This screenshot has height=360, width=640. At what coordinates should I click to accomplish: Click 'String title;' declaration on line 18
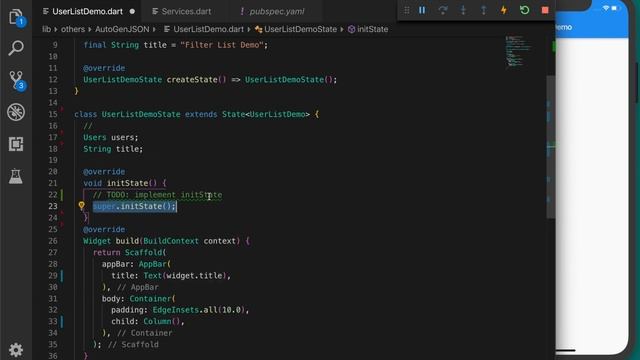click(113, 149)
